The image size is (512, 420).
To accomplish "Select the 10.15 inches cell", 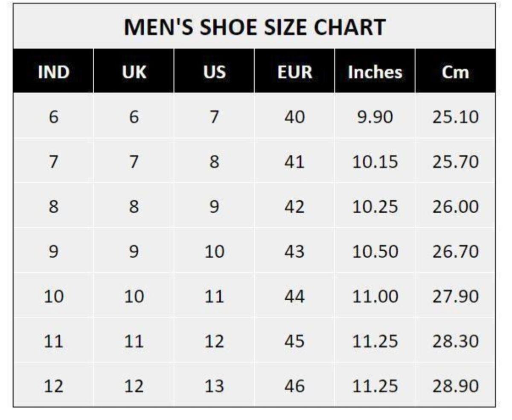I will 375,162.
